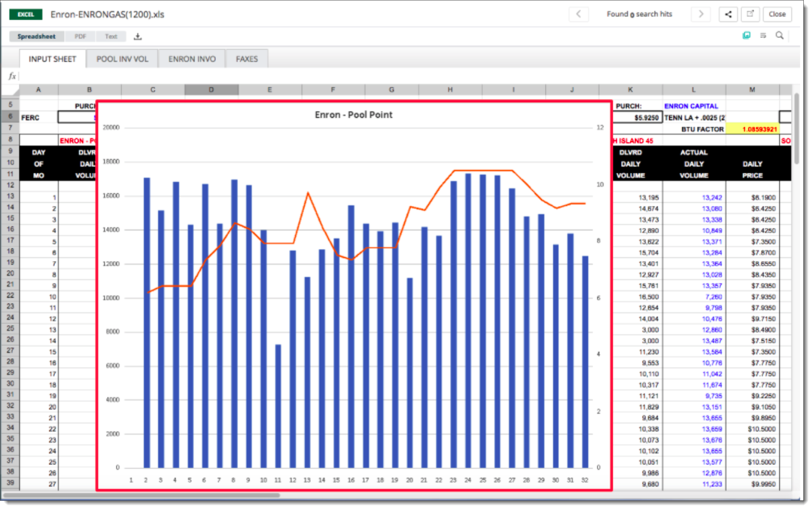Screen dimensions: 812x509
Task: Select row 6 header
Action: [x=10, y=117]
